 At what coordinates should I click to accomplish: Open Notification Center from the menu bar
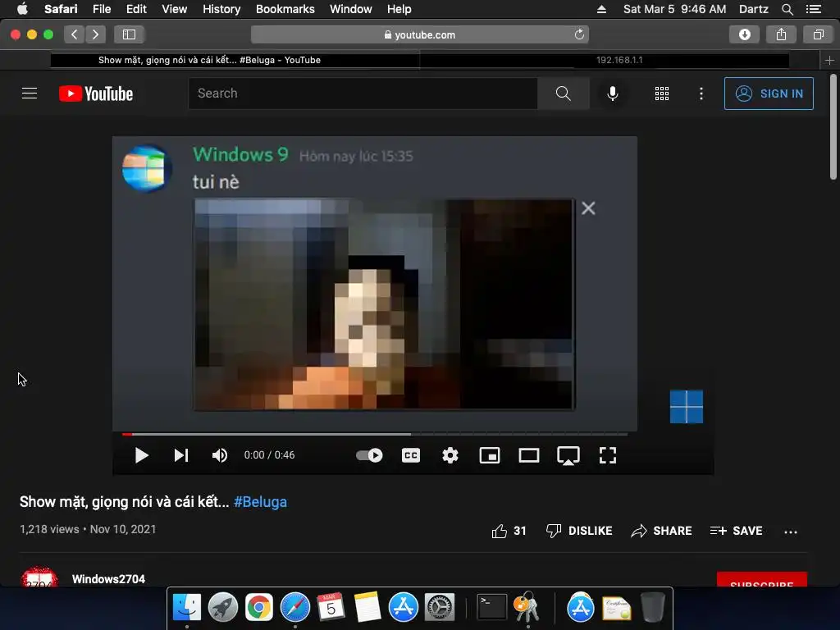click(x=814, y=9)
